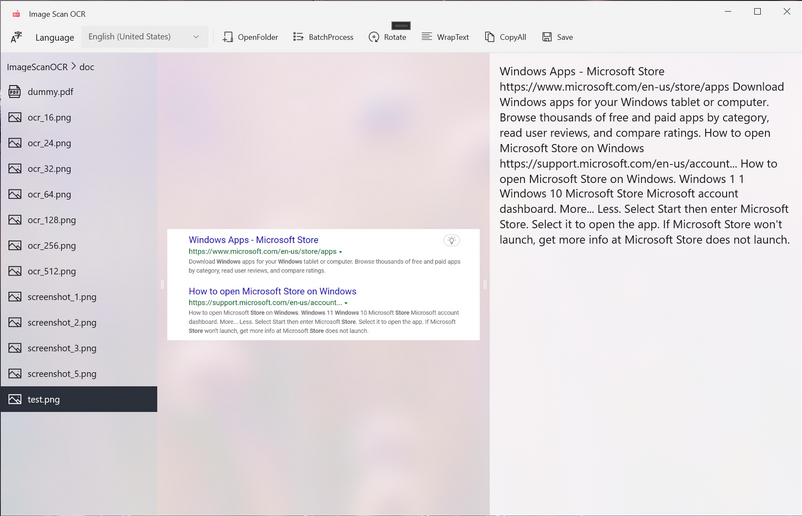Click the WrapText lines icon
Screen dimensions: 802x516
click(427, 36)
